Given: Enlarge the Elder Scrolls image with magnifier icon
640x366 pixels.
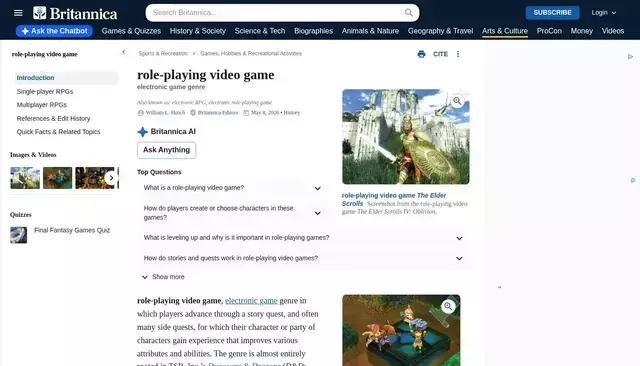Looking at the screenshot, I should [x=457, y=101].
